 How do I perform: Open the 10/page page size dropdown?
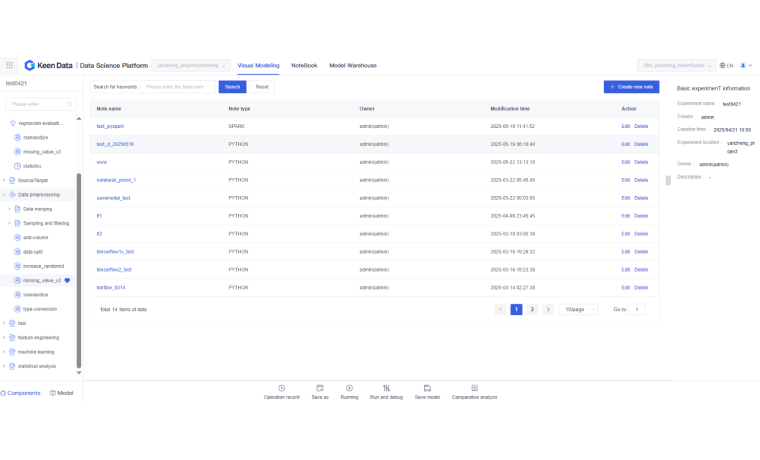click(x=580, y=310)
